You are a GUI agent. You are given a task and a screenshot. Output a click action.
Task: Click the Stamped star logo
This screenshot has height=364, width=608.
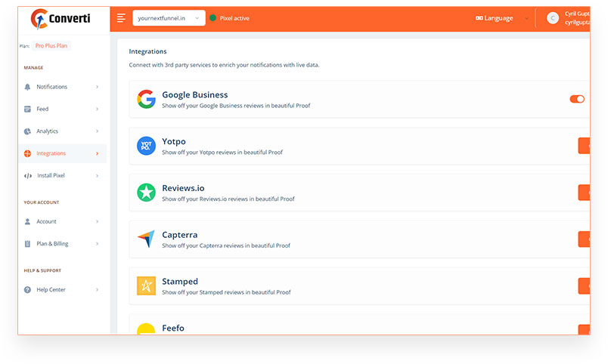(146, 285)
